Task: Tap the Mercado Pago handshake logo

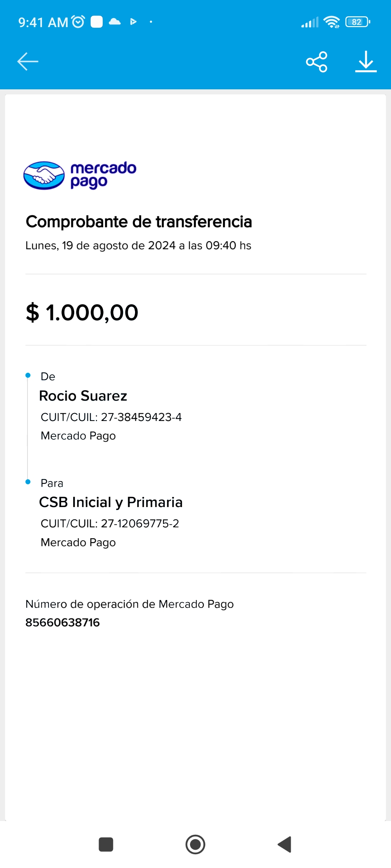Action: point(44,176)
